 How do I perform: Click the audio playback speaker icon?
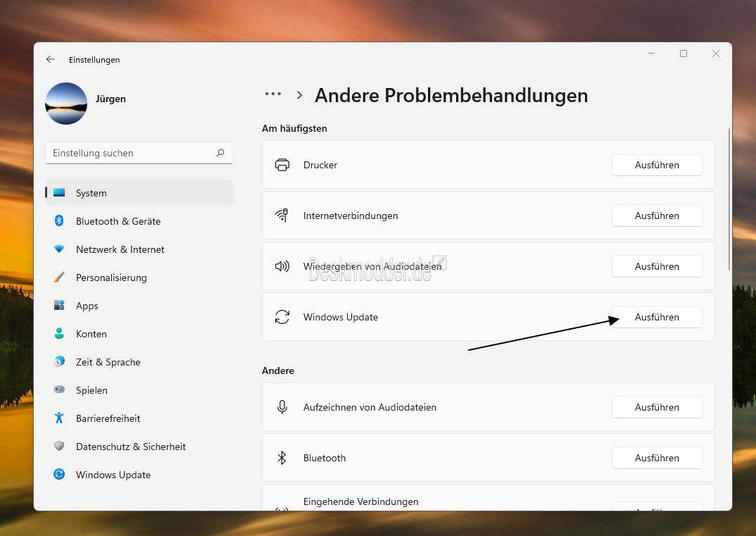click(282, 266)
